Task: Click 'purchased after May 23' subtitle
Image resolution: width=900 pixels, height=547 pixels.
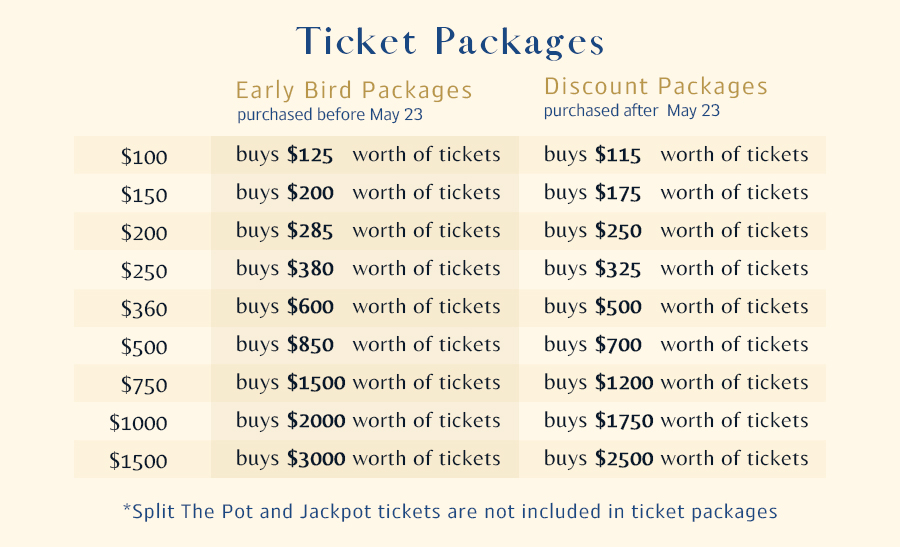Action: tap(632, 110)
